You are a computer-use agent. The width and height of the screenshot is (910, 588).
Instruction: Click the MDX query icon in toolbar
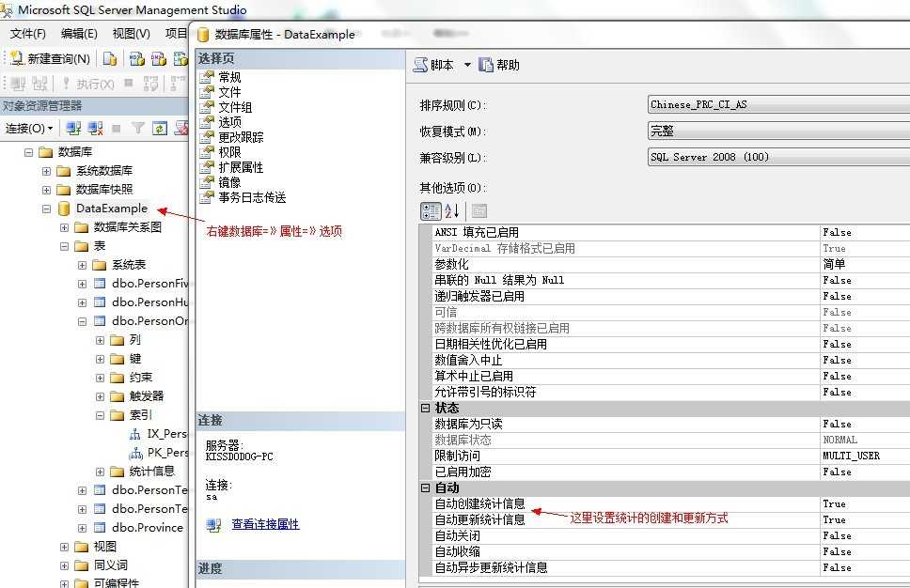pyautogui.click(x=136, y=58)
